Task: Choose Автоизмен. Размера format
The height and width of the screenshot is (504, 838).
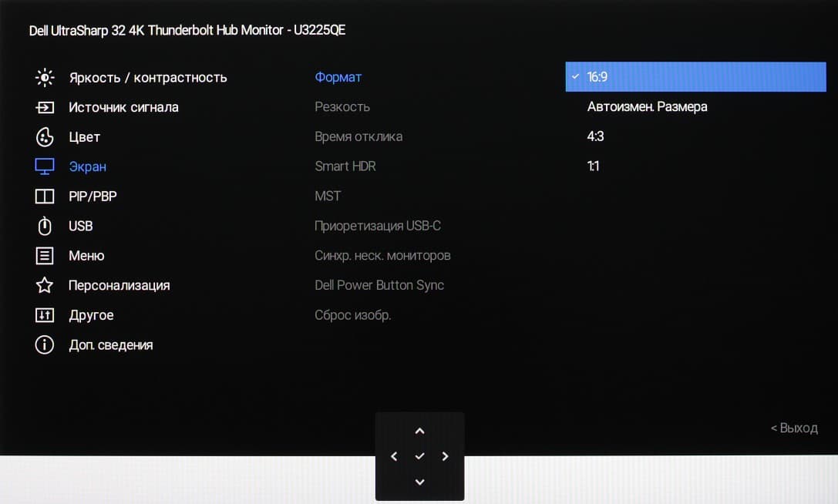Action: [648, 107]
